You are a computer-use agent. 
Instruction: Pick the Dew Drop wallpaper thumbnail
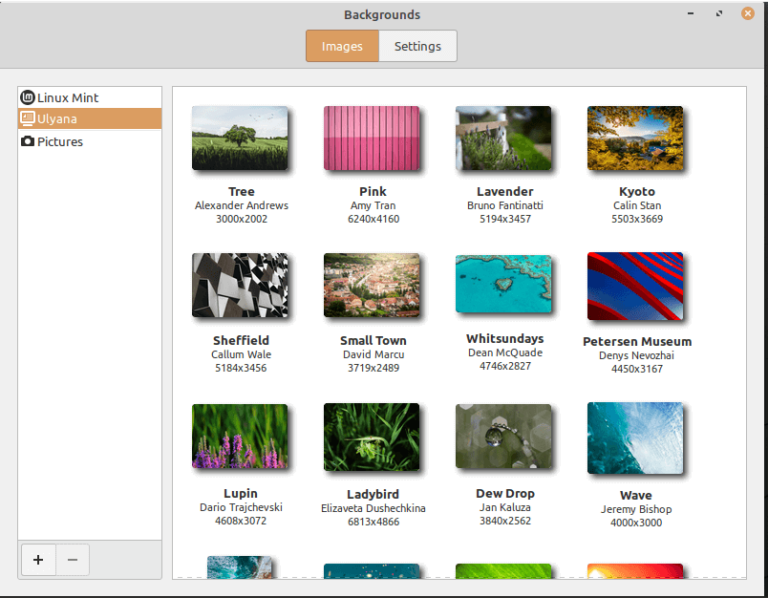[504, 436]
